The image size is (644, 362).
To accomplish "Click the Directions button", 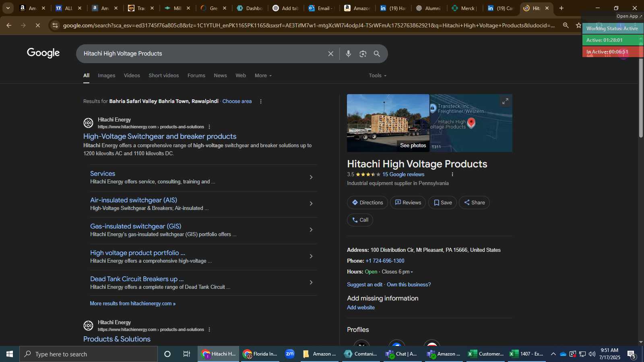I will 367,203.
